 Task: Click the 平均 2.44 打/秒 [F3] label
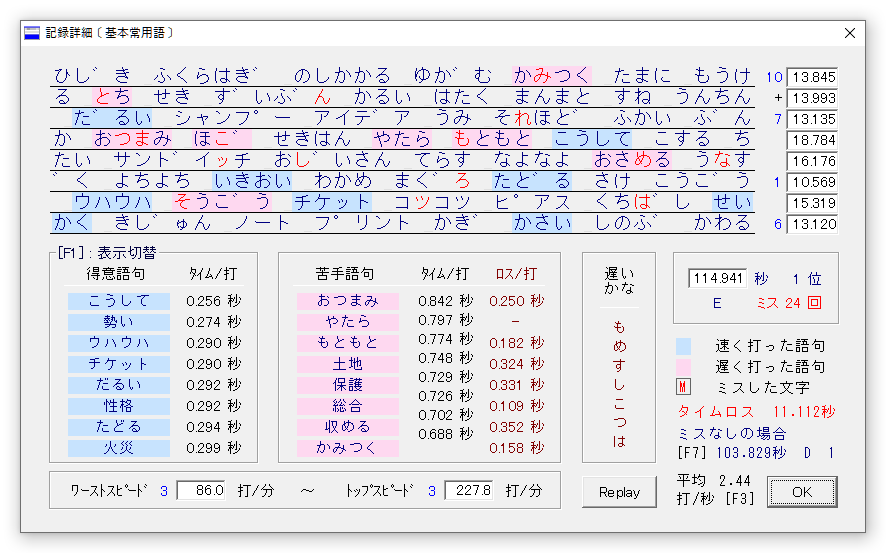coord(715,490)
